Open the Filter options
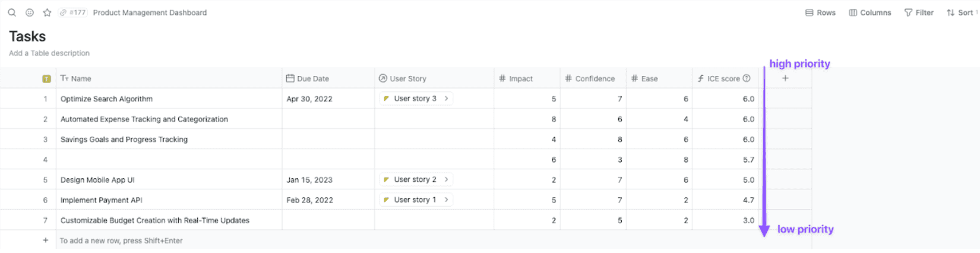The image size is (980, 253). click(x=919, y=12)
